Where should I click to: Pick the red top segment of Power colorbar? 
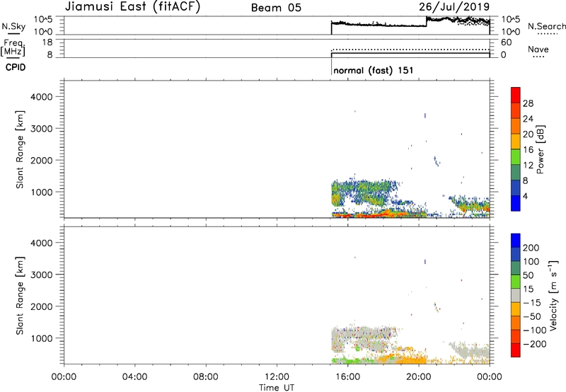pos(516,96)
